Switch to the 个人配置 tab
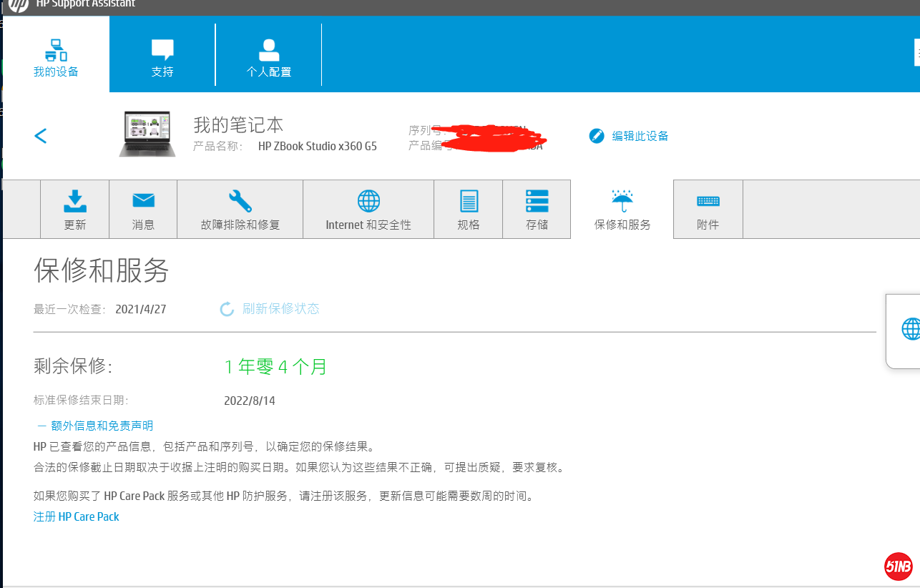 click(268, 57)
